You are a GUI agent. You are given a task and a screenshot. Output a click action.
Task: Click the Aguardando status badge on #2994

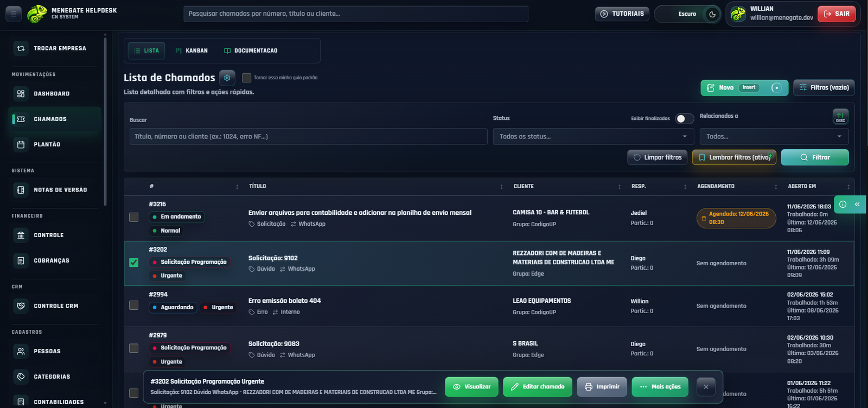point(173,308)
